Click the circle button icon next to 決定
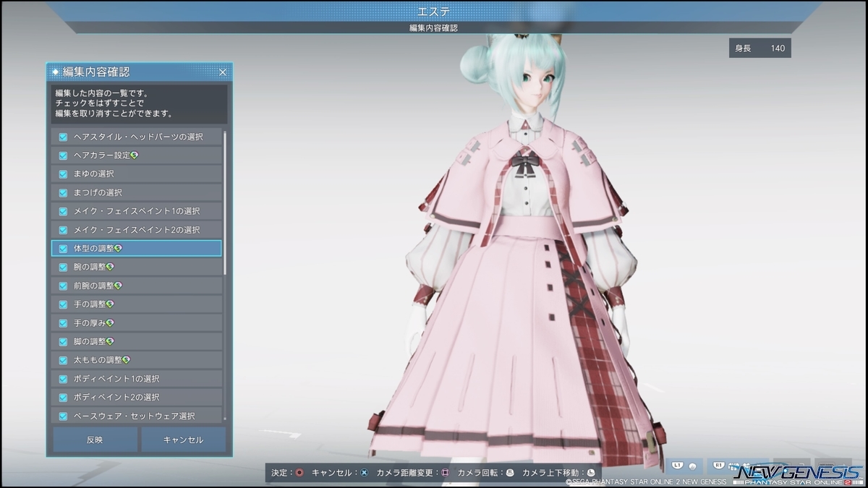Image resolution: width=868 pixels, height=488 pixels. click(299, 473)
